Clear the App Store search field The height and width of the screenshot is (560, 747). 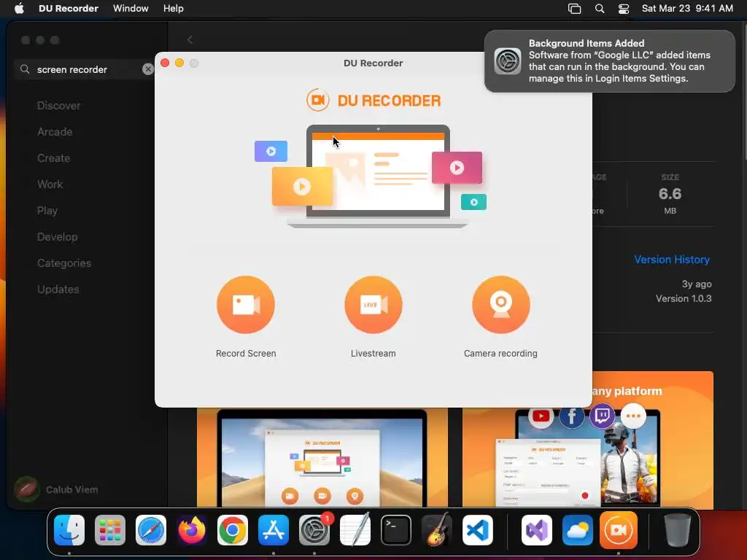coord(147,69)
